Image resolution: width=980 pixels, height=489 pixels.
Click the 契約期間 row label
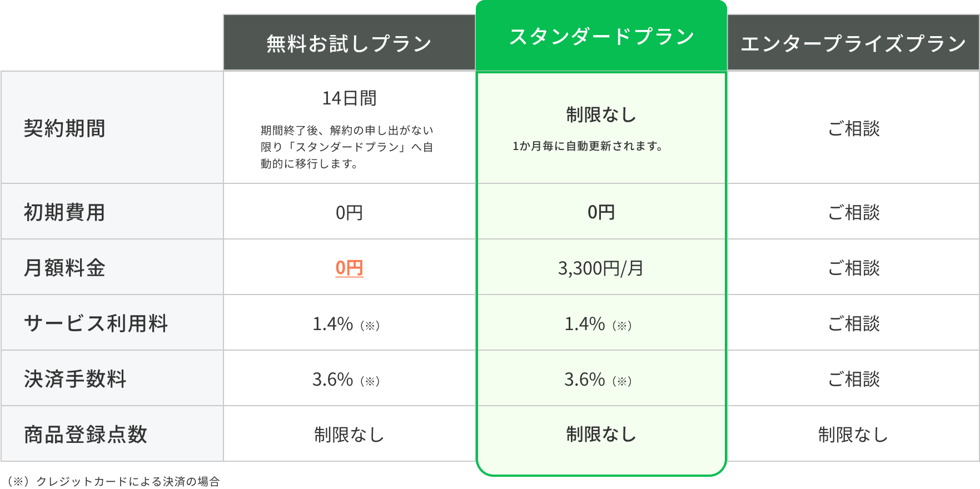pyautogui.click(x=64, y=128)
